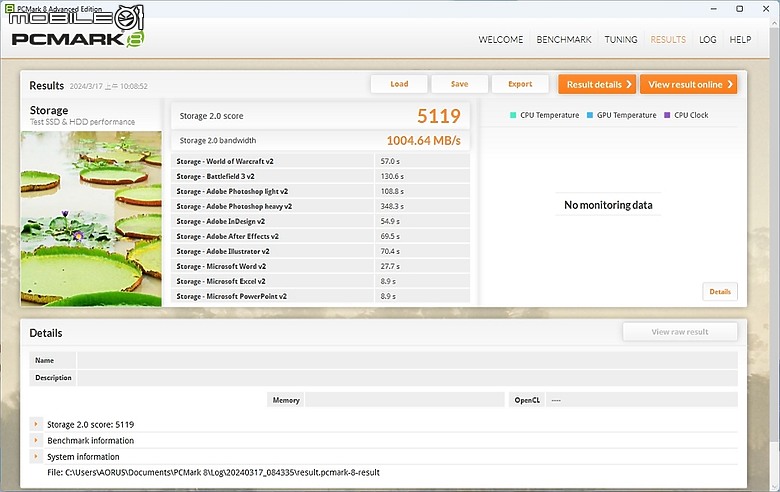
Task: Click the 130.6 s result value
Action: point(392,176)
